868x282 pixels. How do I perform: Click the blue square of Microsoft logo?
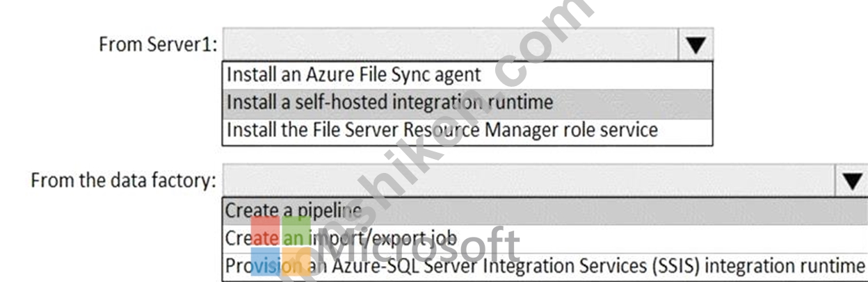coord(265,262)
